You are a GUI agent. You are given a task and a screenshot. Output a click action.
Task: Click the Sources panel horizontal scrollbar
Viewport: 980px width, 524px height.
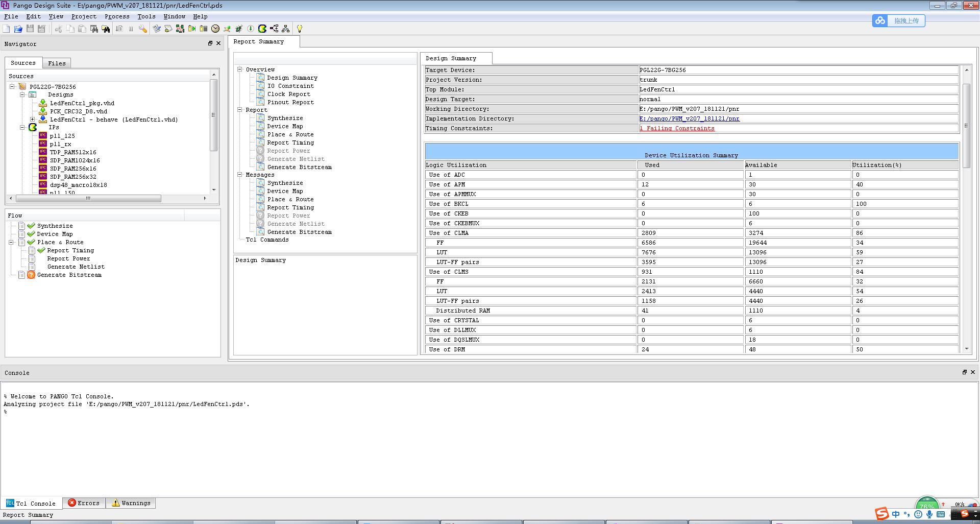pos(88,198)
